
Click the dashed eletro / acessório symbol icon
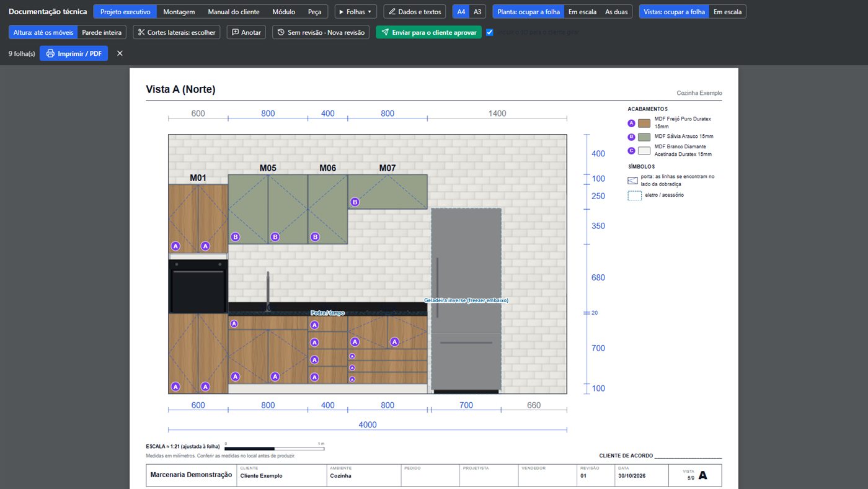click(x=634, y=195)
